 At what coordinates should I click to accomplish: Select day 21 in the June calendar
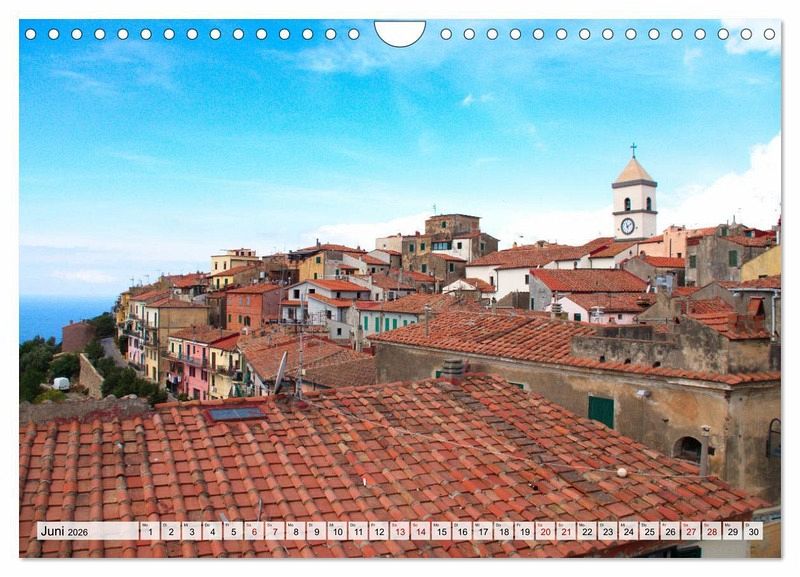click(x=566, y=531)
